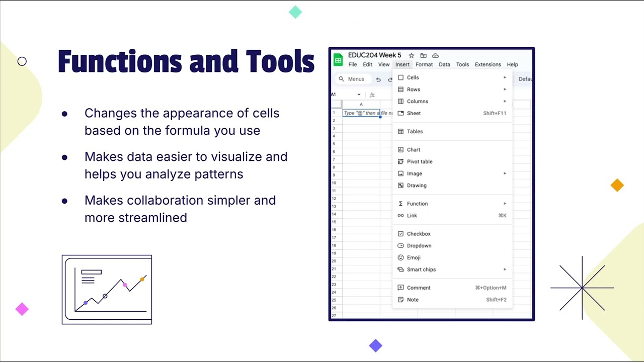Viewport: 644px width, 362px height.
Task: Click the Menus search box
Action: tap(352, 79)
